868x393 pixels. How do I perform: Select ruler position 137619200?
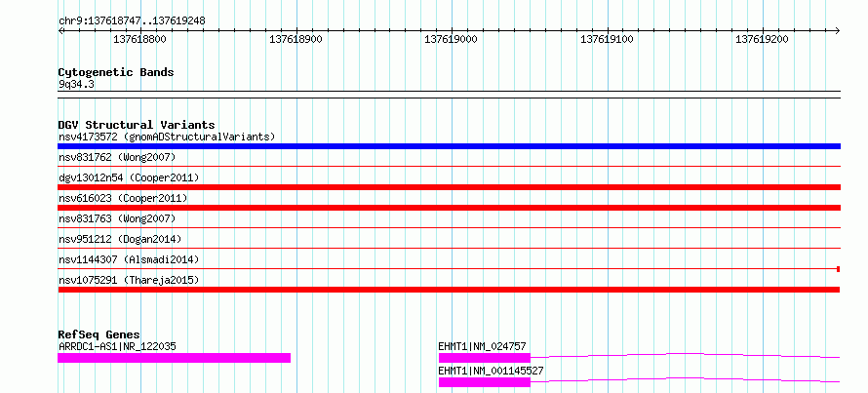tap(763, 39)
